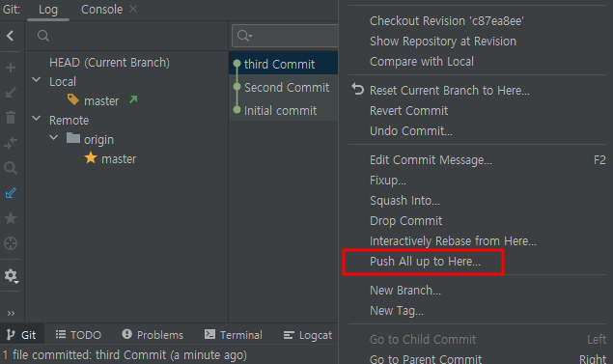Click the tag icon beside local master
The image size is (613, 364).
73,99
